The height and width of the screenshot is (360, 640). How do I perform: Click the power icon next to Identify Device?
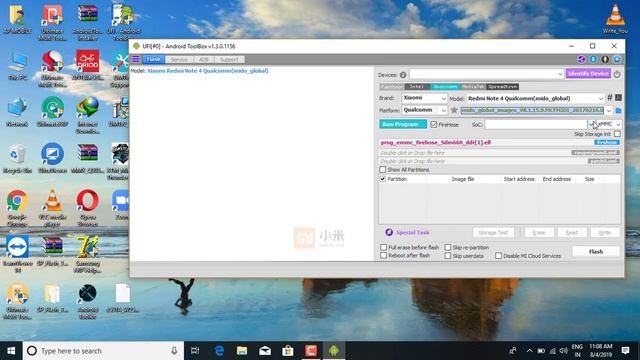617,74
